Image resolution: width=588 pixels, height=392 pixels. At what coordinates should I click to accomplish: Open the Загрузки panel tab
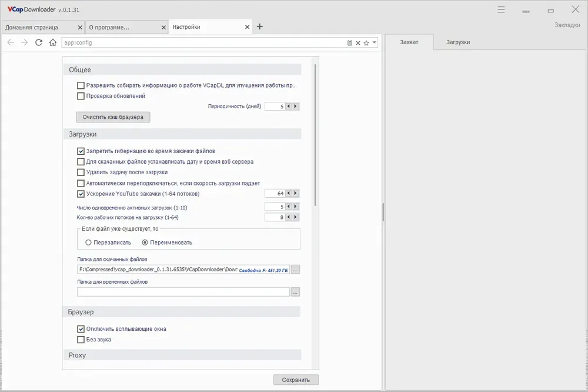point(458,42)
